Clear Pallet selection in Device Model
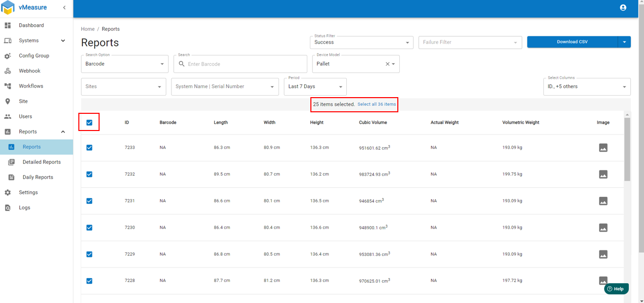Image resolution: width=644 pixels, height=303 pixels. point(387,64)
